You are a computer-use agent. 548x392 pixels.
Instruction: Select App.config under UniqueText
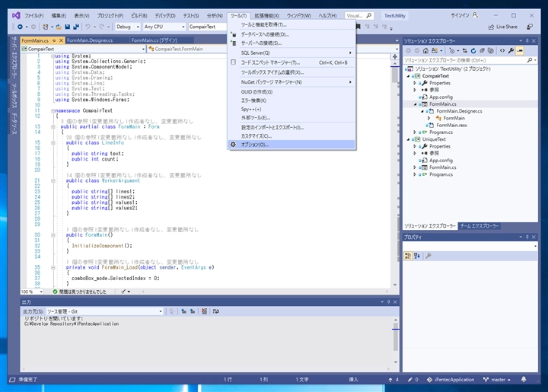tap(441, 161)
